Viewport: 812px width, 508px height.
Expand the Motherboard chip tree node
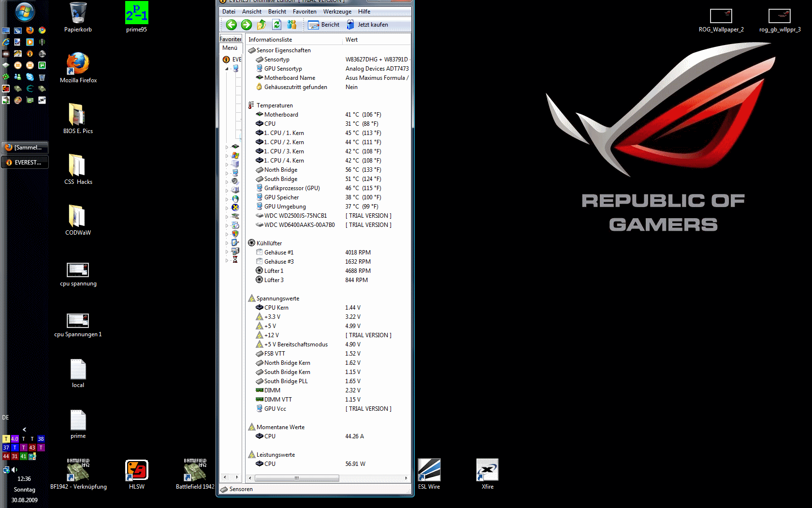[x=227, y=147]
